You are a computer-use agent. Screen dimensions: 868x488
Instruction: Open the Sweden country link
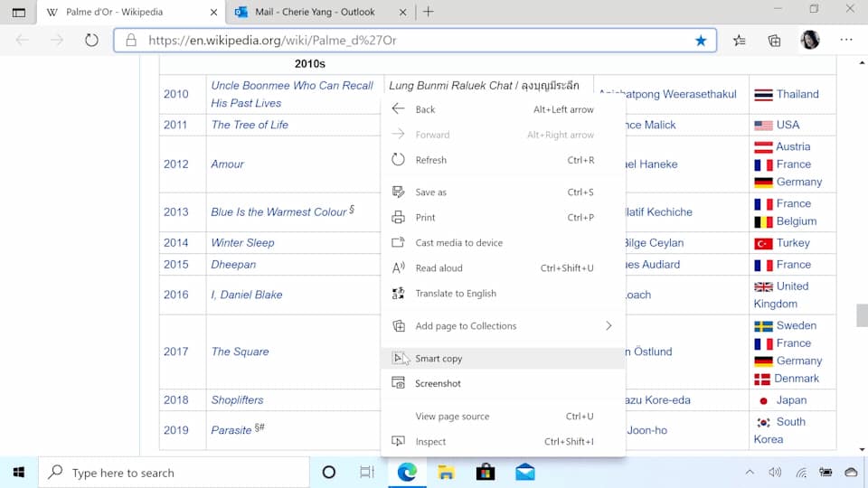pos(796,325)
